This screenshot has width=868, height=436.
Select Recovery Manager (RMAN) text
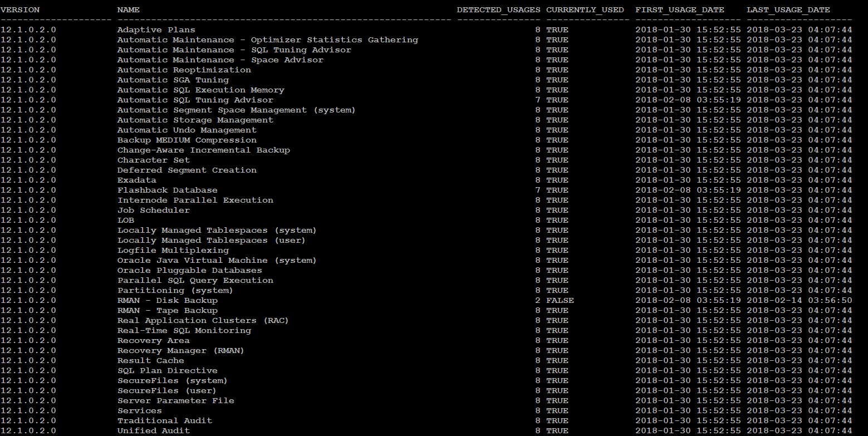point(181,350)
